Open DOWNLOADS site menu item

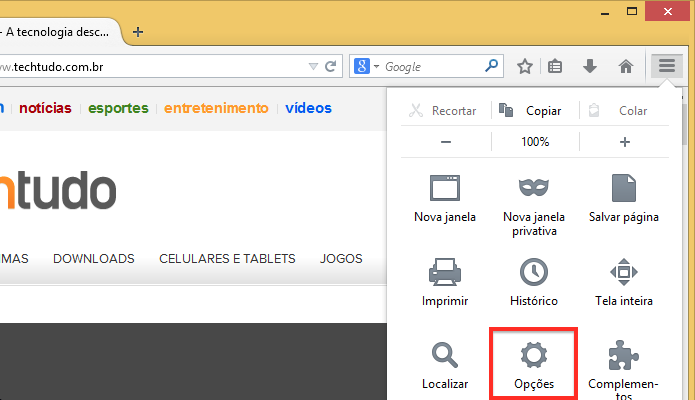(94, 259)
